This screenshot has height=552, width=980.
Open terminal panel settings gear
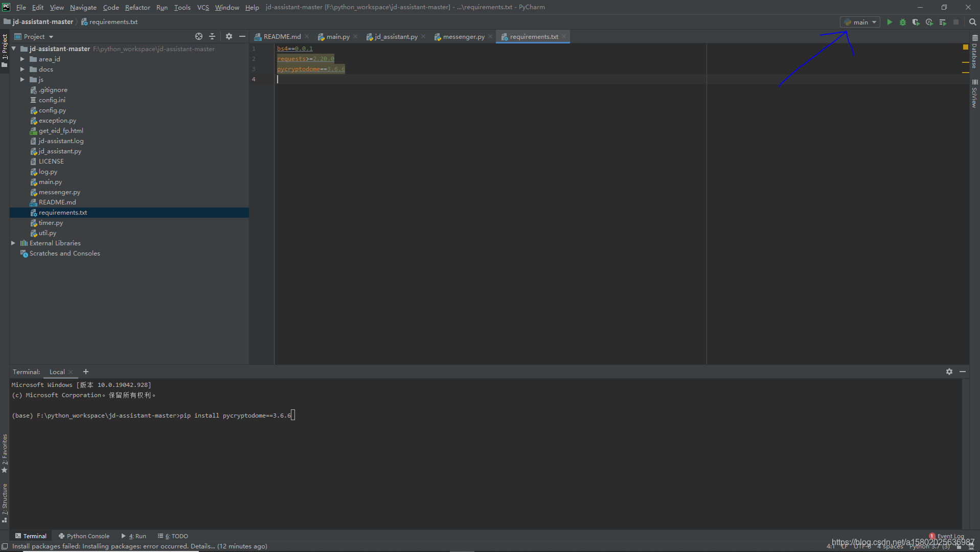(x=949, y=372)
